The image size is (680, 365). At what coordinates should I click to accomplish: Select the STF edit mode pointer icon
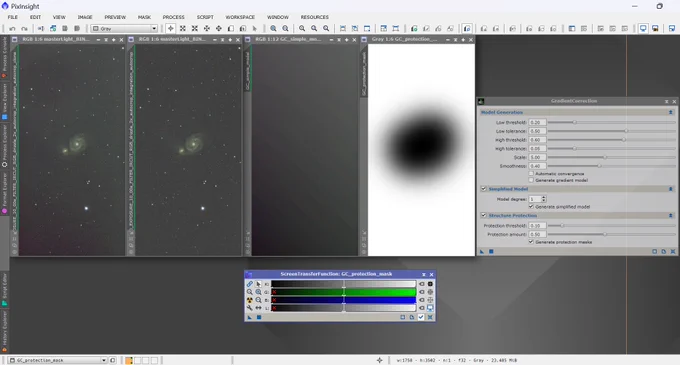tap(258, 284)
